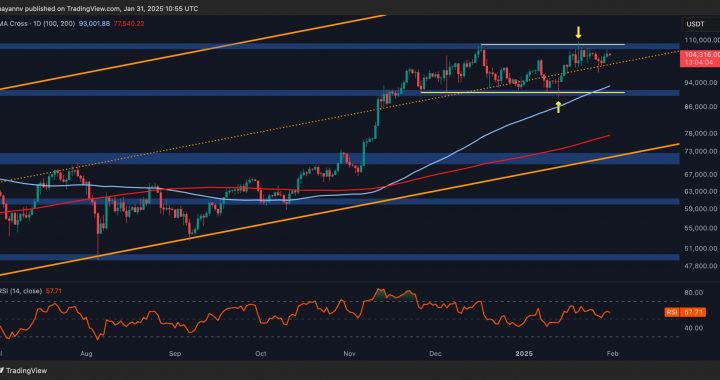Click the Feb label on the time axis
The width and height of the screenshot is (720, 380).
613,354
